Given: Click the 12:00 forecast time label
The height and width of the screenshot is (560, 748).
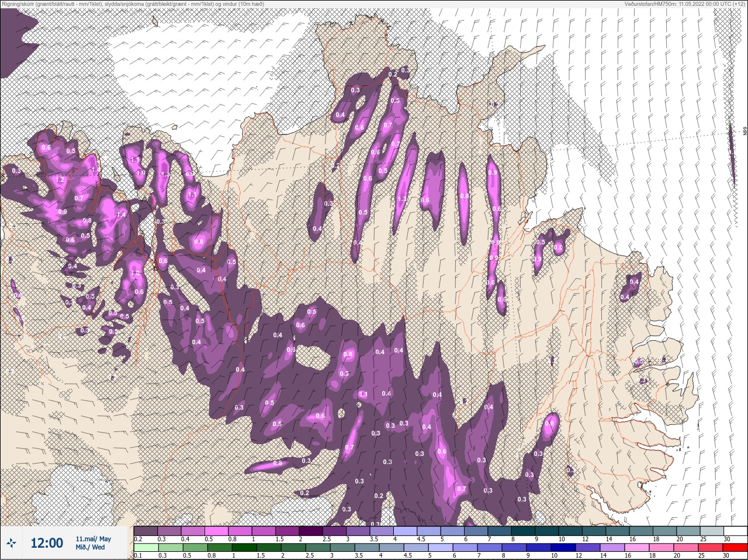Looking at the screenshot, I should pos(46,543).
